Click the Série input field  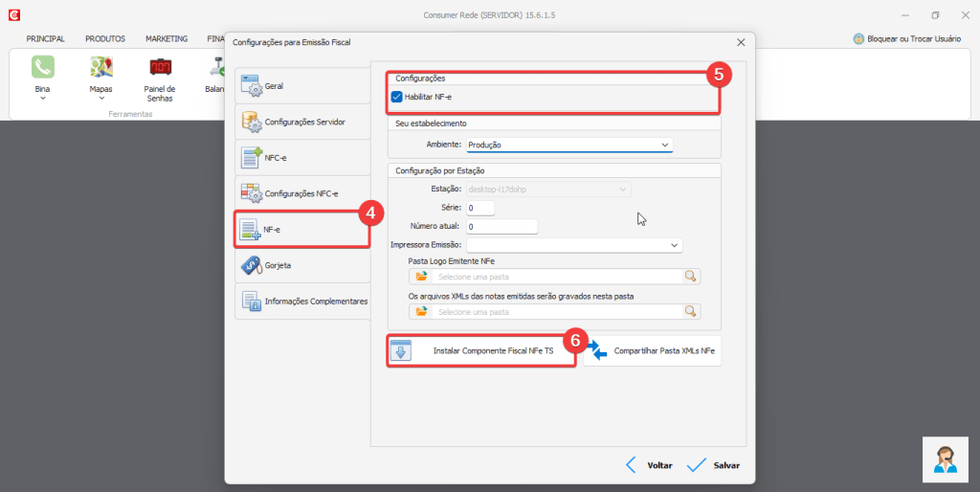pos(480,208)
